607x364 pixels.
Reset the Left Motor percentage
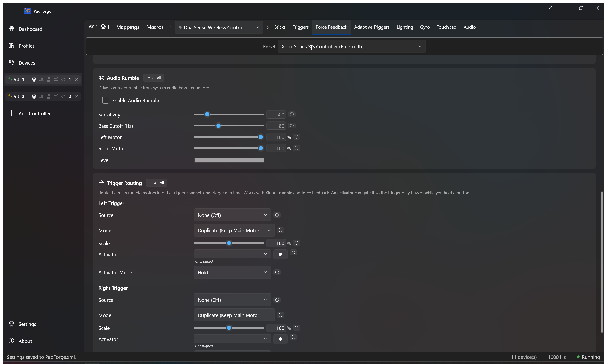(297, 137)
